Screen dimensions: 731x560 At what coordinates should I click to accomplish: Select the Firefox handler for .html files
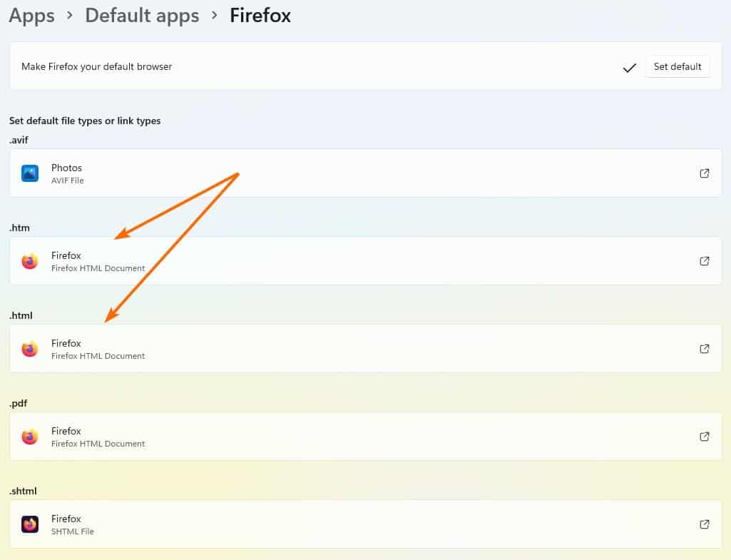(285, 348)
